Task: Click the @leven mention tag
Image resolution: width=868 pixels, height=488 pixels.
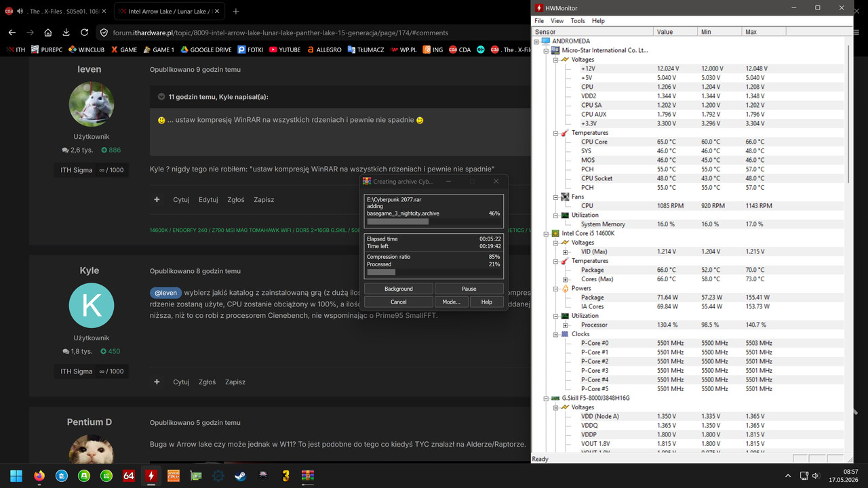Action: (x=165, y=293)
